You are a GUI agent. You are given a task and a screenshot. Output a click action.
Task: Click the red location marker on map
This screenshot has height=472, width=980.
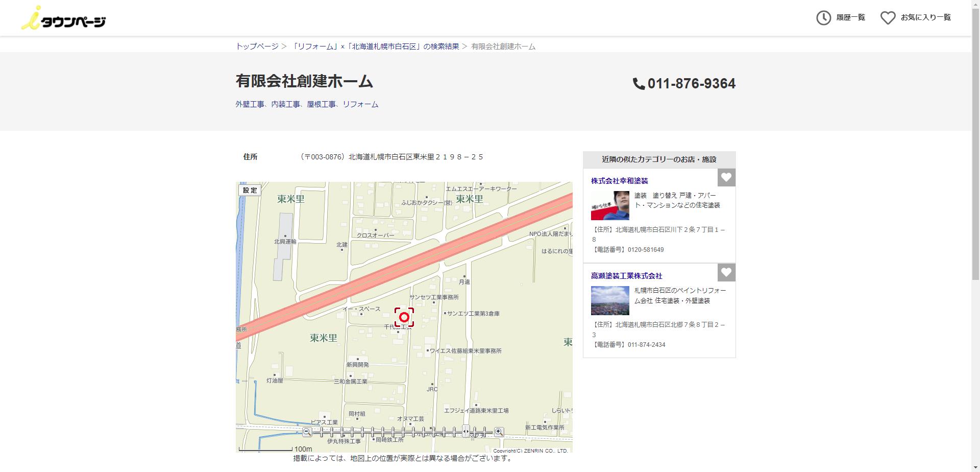click(404, 317)
